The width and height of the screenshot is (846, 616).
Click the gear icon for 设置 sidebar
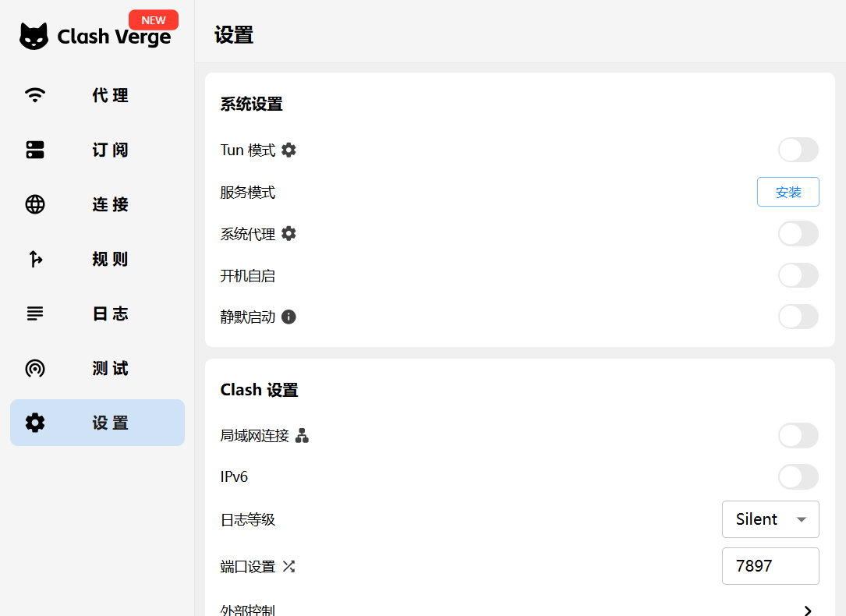[35, 423]
